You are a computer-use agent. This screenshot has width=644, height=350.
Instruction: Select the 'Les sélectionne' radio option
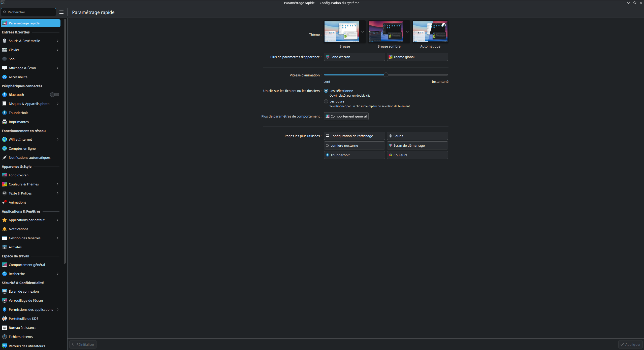[326, 91]
